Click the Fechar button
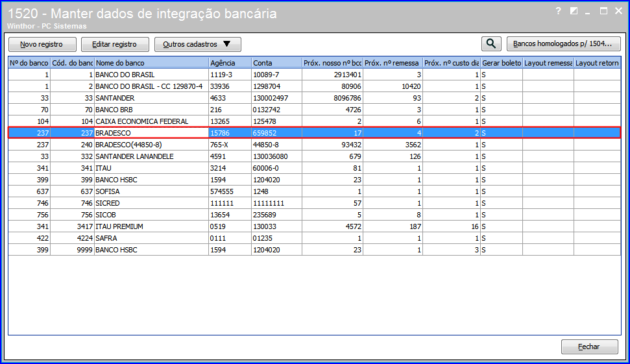The image size is (630, 364). [589, 346]
